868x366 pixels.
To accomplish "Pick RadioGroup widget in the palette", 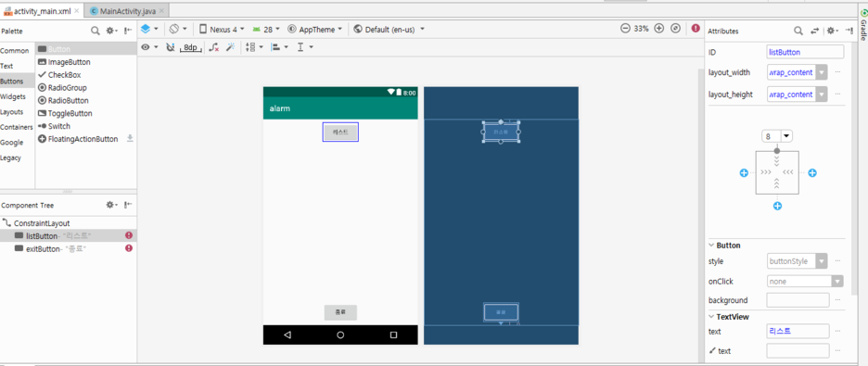I will (x=86, y=87).
